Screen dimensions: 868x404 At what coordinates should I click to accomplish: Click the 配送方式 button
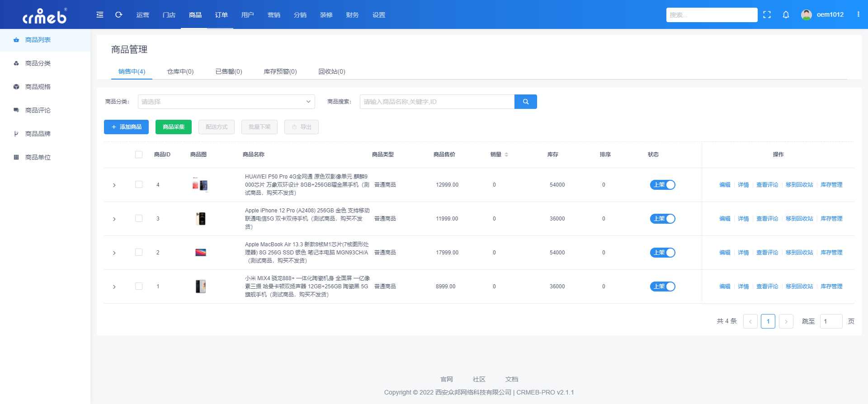(x=217, y=127)
